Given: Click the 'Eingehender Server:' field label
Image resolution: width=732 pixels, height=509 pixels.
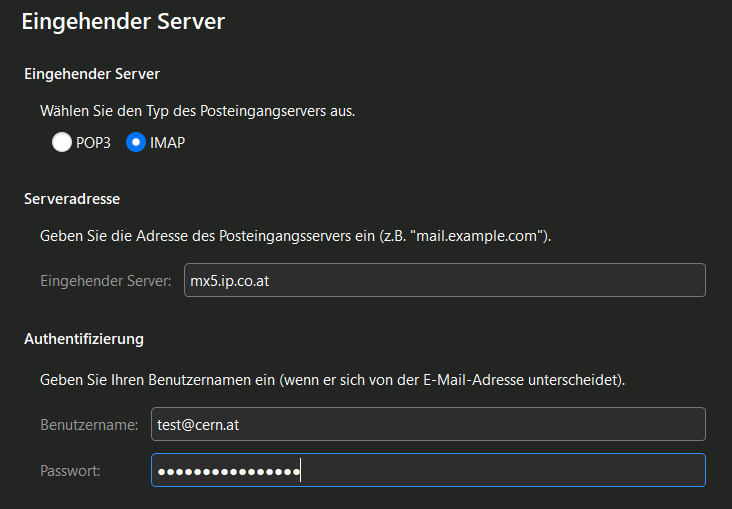Looking at the screenshot, I should pyautogui.click(x=106, y=281).
